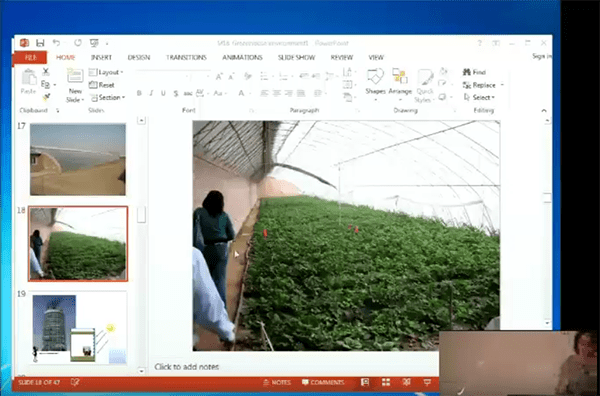Open the Text Direction dropdown

(349, 71)
